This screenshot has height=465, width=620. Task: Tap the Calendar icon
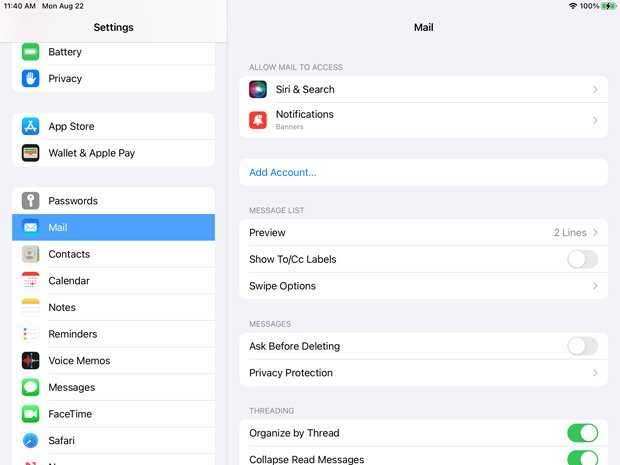(30, 280)
